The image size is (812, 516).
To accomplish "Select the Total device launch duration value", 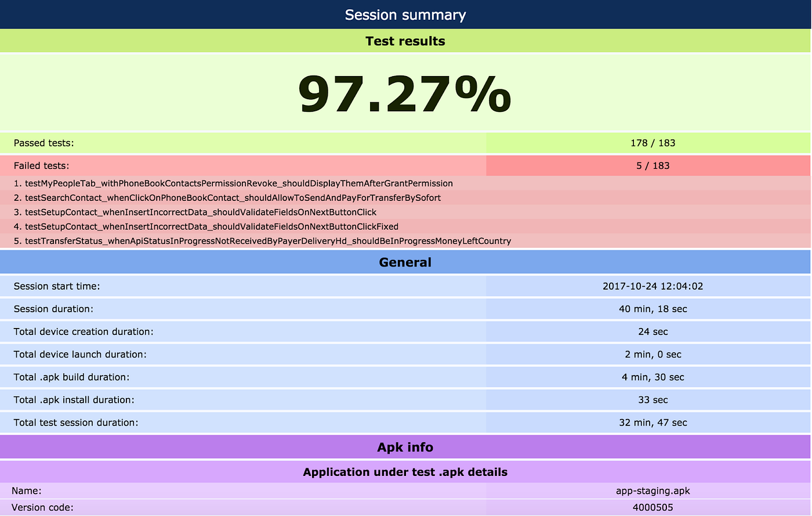I will point(653,354).
